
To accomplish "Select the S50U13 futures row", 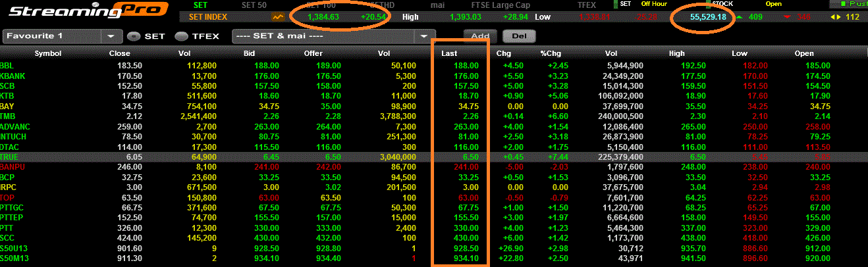I will [434, 248].
